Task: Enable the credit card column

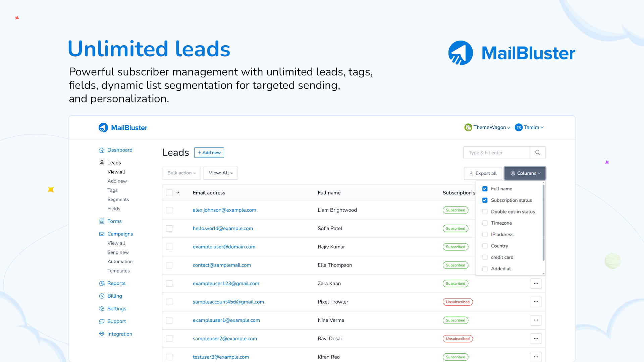Action: click(x=485, y=257)
